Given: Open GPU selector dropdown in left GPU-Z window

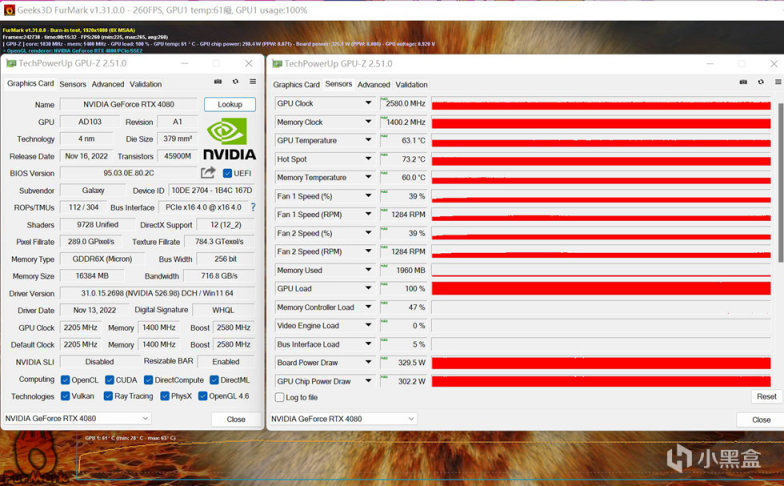Looking at the screenshot, I should click(x=77, y=418).
